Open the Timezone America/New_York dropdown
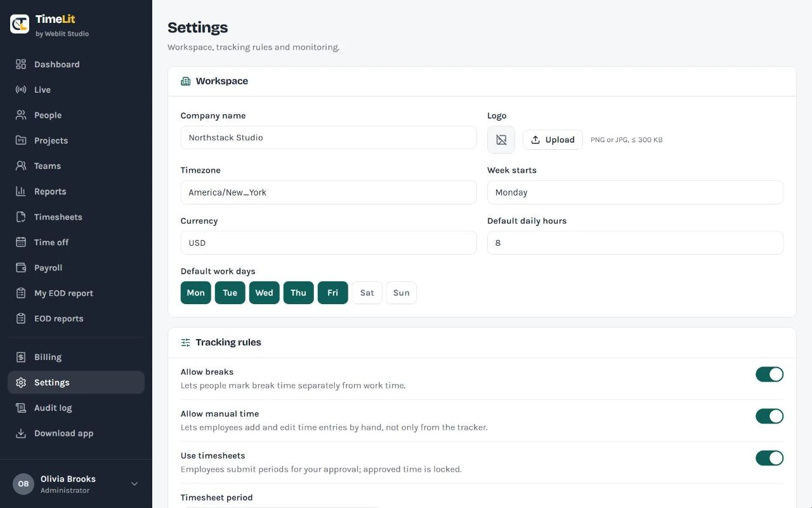Screen dimensions: 812x508 329,192
